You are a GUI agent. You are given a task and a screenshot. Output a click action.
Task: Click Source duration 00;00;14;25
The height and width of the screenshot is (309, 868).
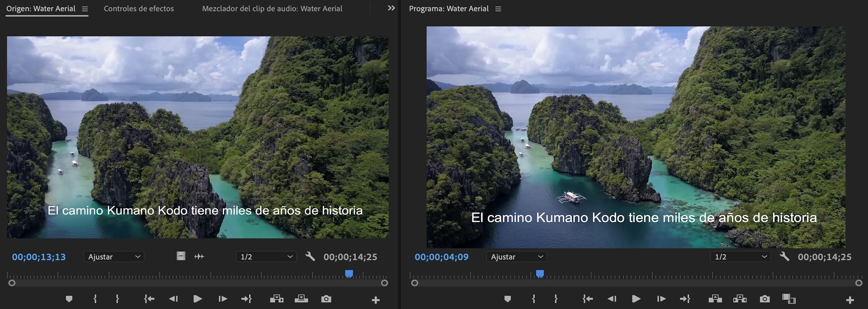(350, 257)
